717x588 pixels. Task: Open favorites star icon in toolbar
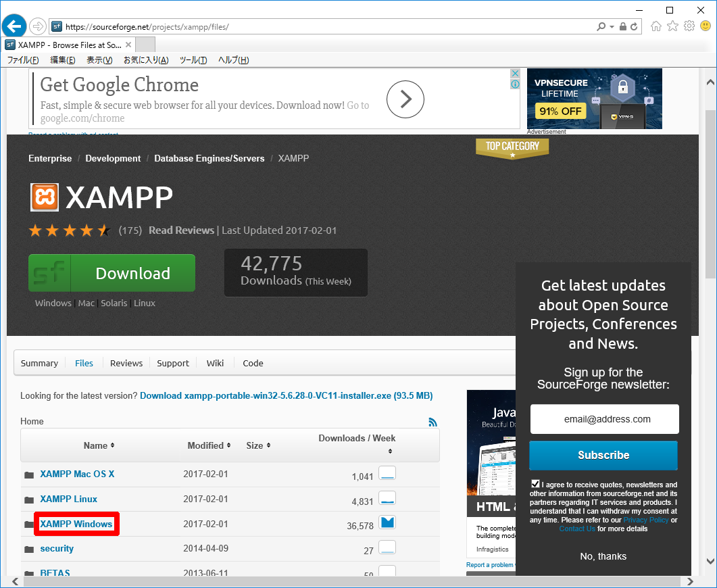(672, 26)
